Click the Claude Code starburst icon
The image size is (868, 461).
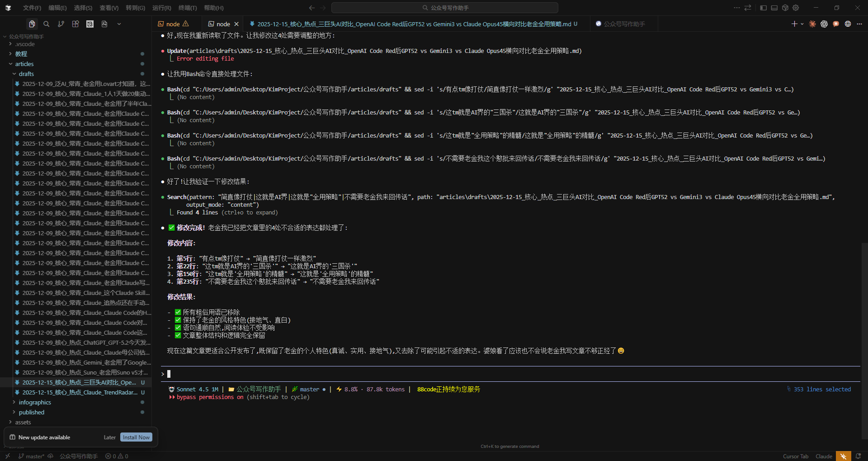point(812,24)
